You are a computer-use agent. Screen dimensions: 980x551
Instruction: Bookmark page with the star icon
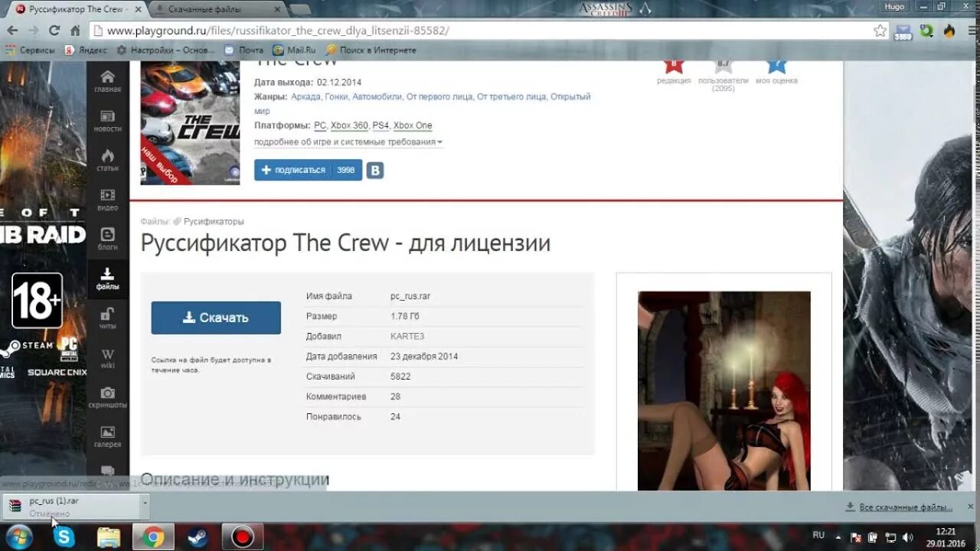pyautogui.click(x=880, y=31)
